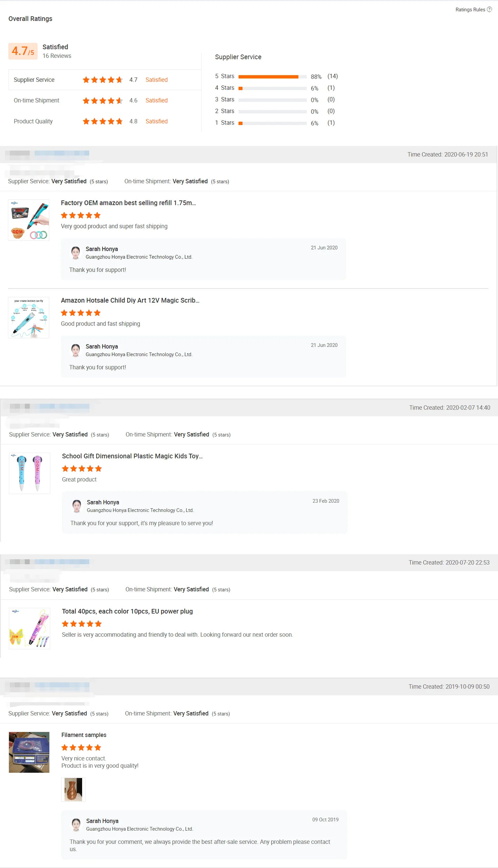Open 'Amazon Hotsale Child Diy Art' product title
This screenshot has width=498, height=868.
(x=130, y=300)
